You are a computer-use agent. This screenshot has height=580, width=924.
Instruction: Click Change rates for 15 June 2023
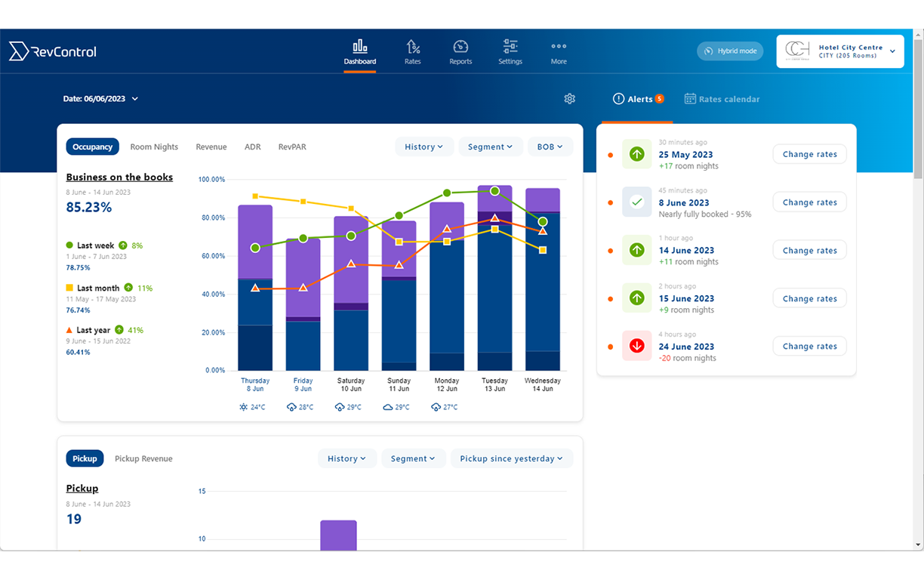pos(809,298)
